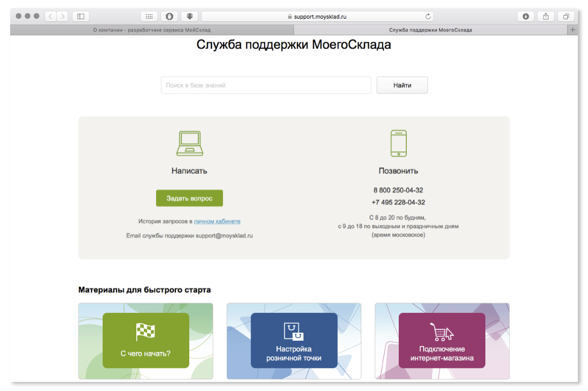Click the green laptop icon above Написать
588x391 pixels.
point(190,143)
